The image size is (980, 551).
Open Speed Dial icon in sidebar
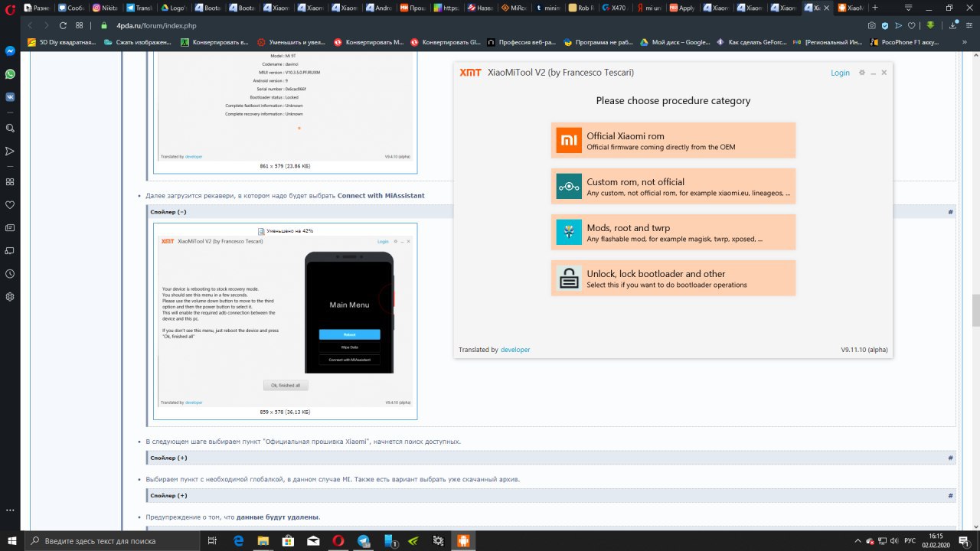[x=10, y=182]
